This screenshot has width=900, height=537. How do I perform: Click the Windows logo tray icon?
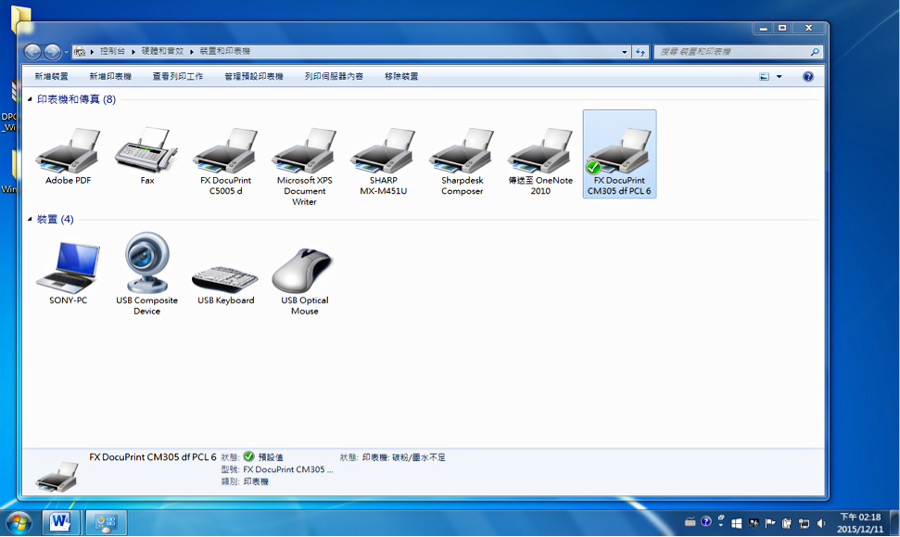736,523
